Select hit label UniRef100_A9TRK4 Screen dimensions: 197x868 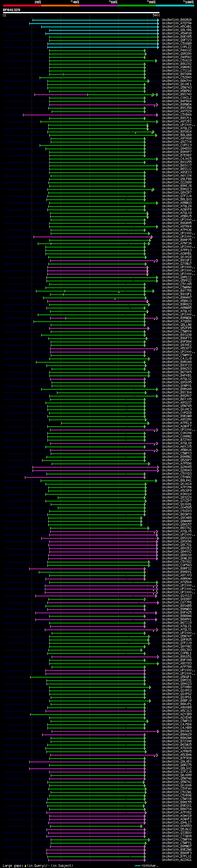(177, 226)
